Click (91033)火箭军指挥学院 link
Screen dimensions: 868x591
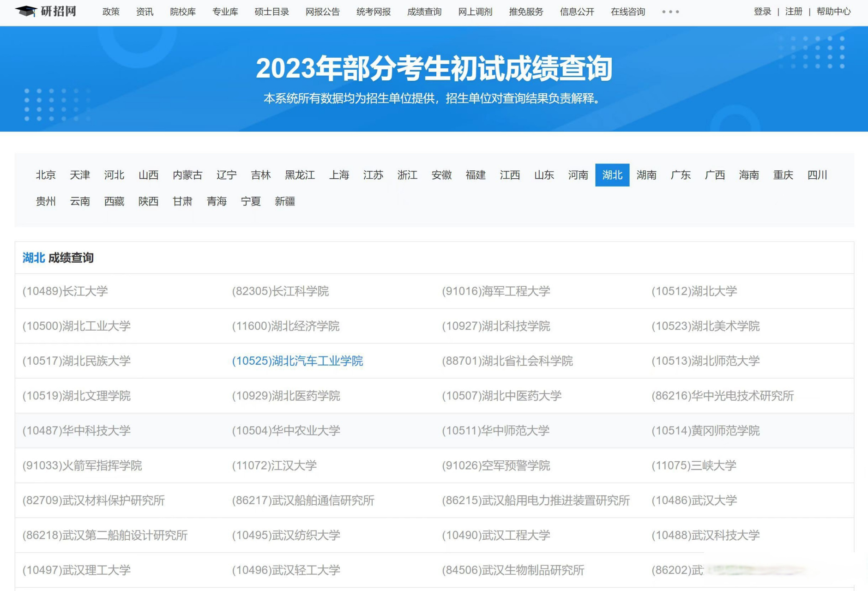click(x=82, y=465)
